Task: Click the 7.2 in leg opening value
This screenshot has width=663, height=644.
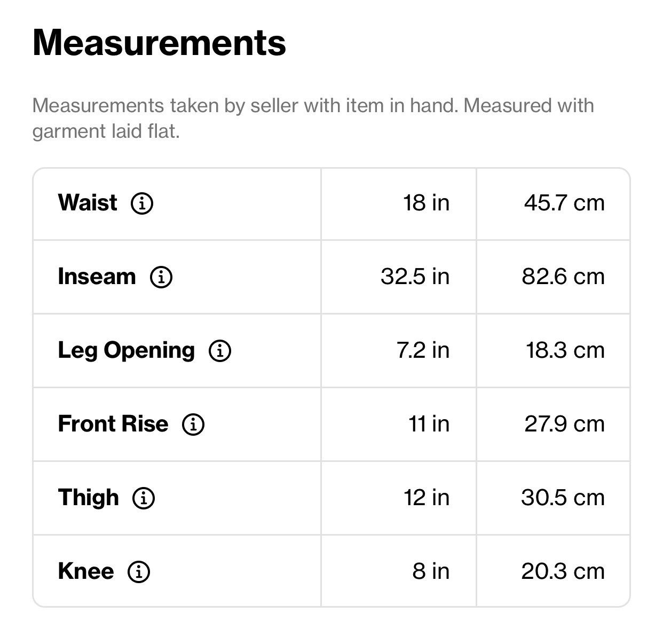Action: click(x=423, y=350)
